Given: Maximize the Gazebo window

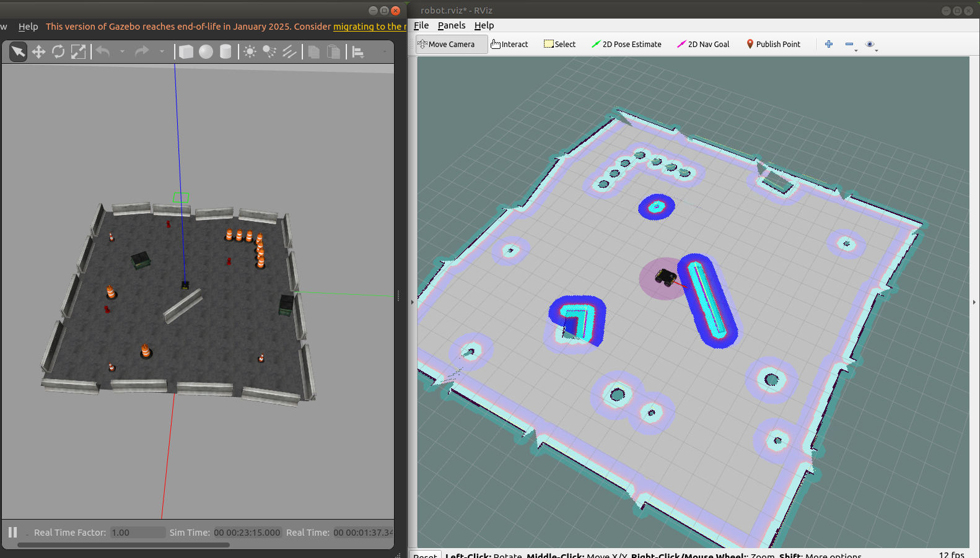Looking at the screenshot, I should click(x=384, y=11).
